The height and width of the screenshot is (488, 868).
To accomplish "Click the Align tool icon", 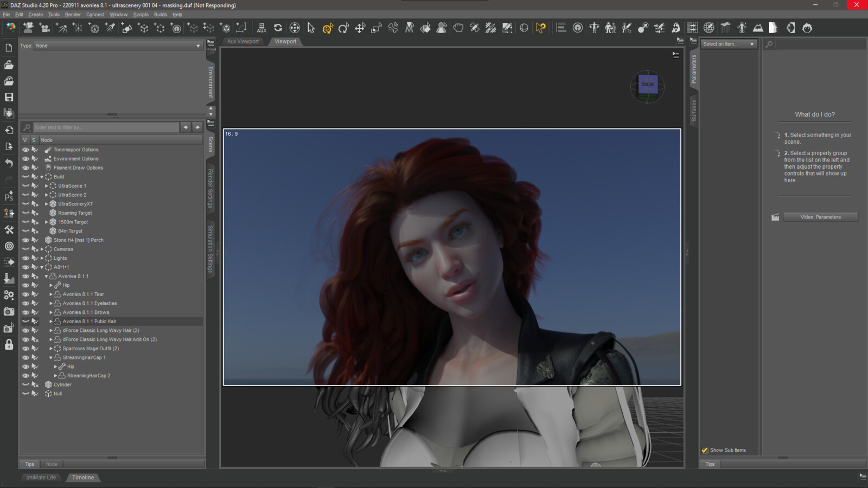I will 561,28.
